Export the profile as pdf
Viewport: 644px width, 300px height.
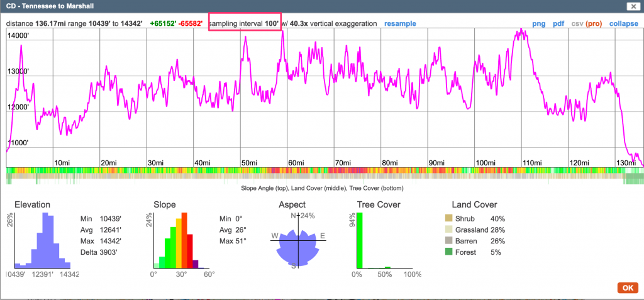pyautogui.click(x=558, y=23)
